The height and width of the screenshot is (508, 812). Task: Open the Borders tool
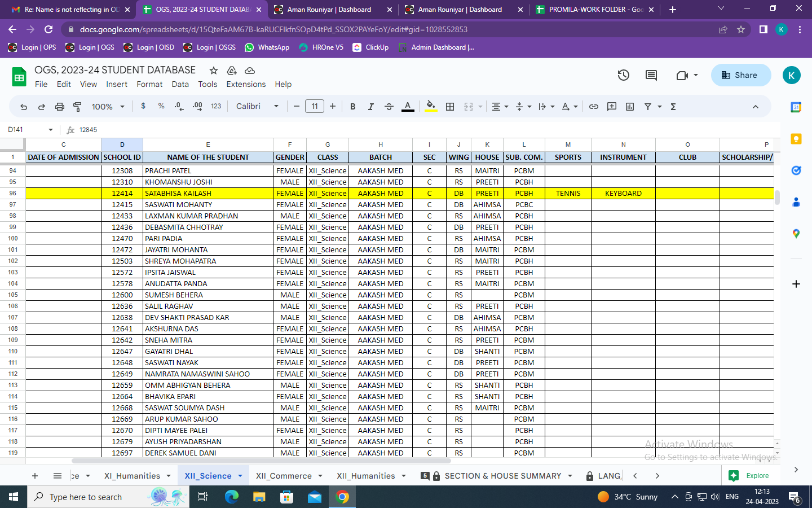tap(450, 107)
